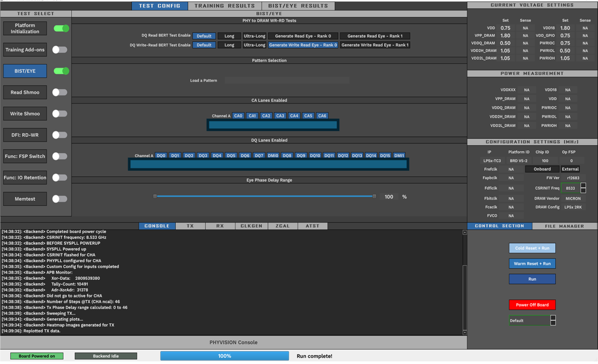
Task: Click the Cold Reset + Run button
Action: point(532,248)
